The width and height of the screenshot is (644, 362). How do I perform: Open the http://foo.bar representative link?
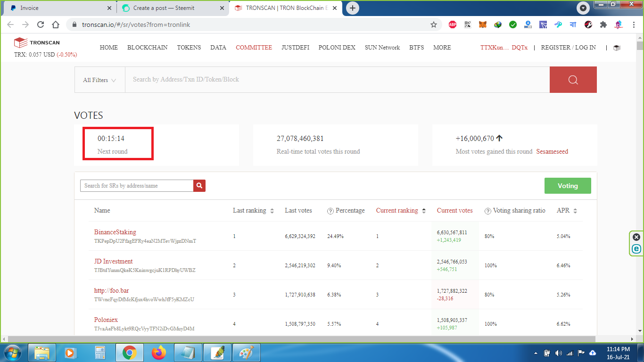[x=112, y=290]
